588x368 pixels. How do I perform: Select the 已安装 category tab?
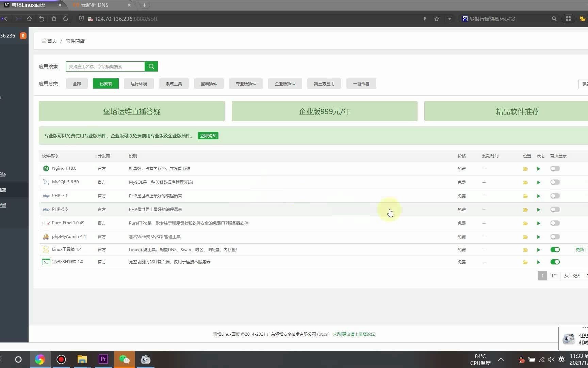106,83
